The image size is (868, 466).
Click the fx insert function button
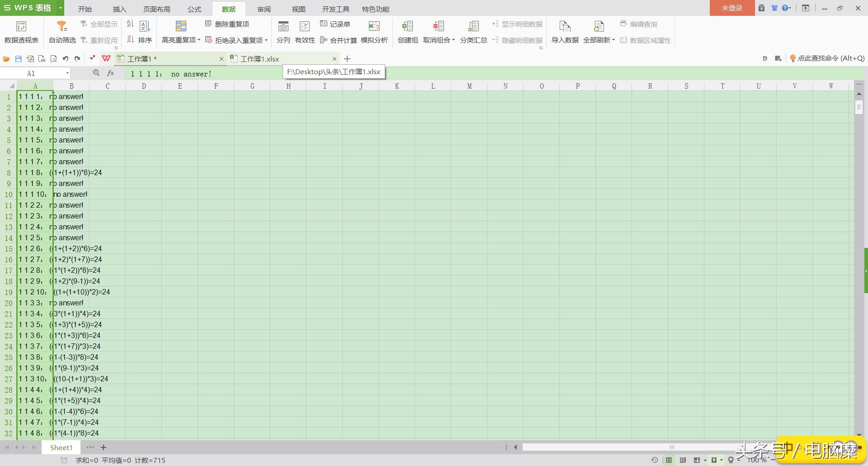click(110, 73)
